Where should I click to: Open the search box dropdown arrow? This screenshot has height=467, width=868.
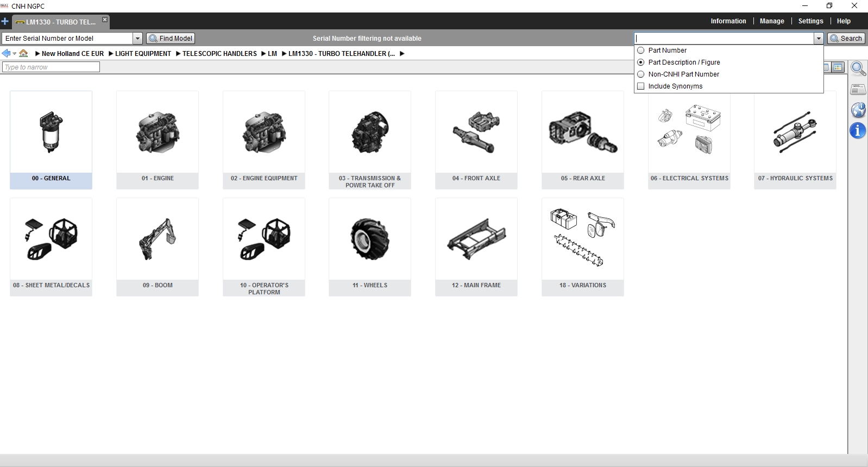[x=819, y=39]
